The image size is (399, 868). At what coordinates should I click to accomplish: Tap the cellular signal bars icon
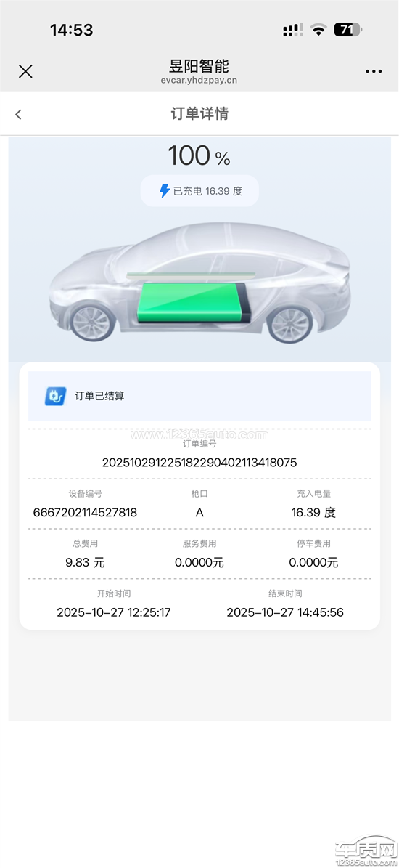point(293,30)
